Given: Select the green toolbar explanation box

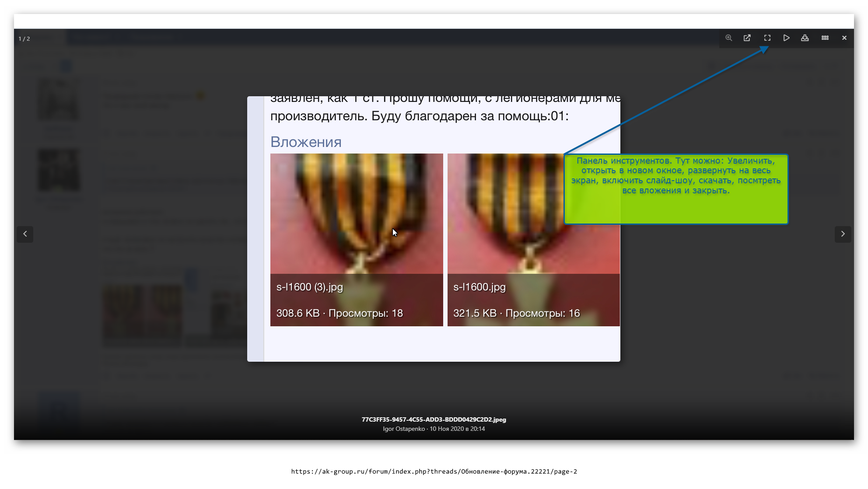Looking at the screenshot, I should point(676,189).
